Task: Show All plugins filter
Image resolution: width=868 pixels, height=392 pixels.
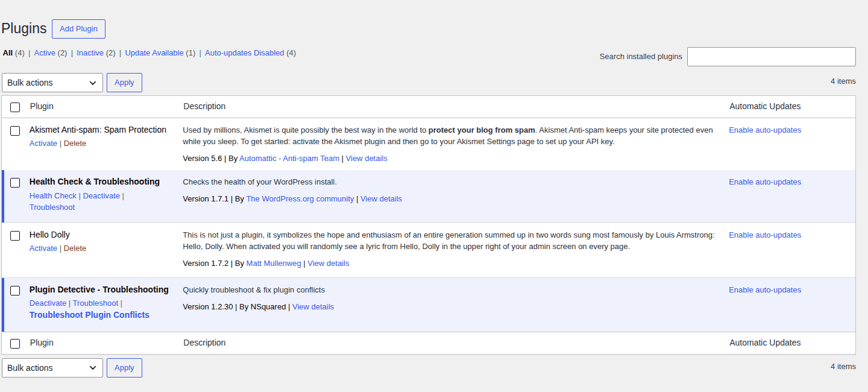Action: (x=7, y=53)
